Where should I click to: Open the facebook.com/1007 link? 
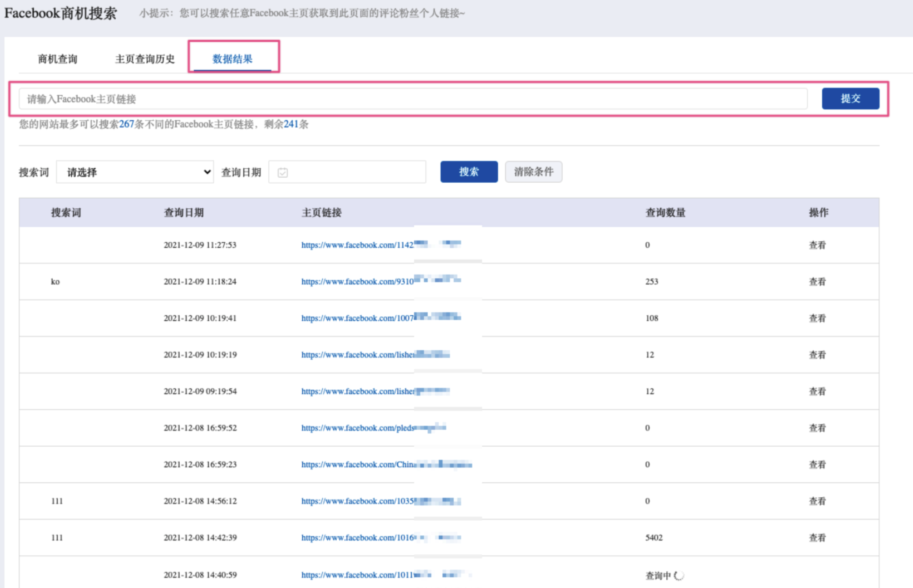coord(381,318)
